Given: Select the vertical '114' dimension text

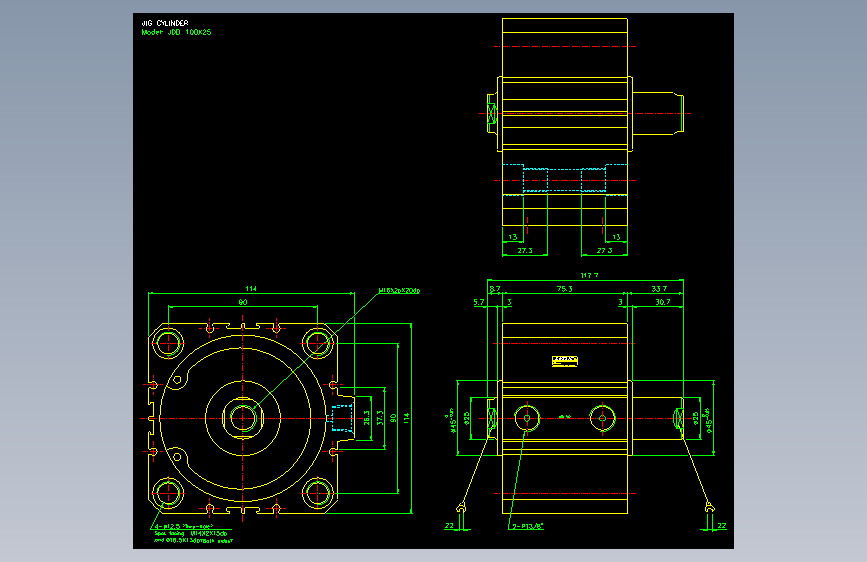Looking at the screenshot, I should [406, 418].
